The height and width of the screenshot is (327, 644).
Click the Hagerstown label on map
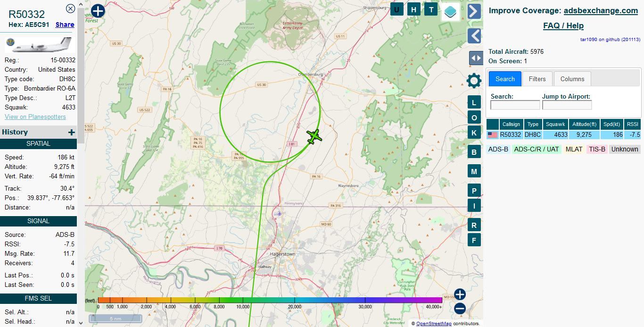pyautogui.click(x=282, y=254)
